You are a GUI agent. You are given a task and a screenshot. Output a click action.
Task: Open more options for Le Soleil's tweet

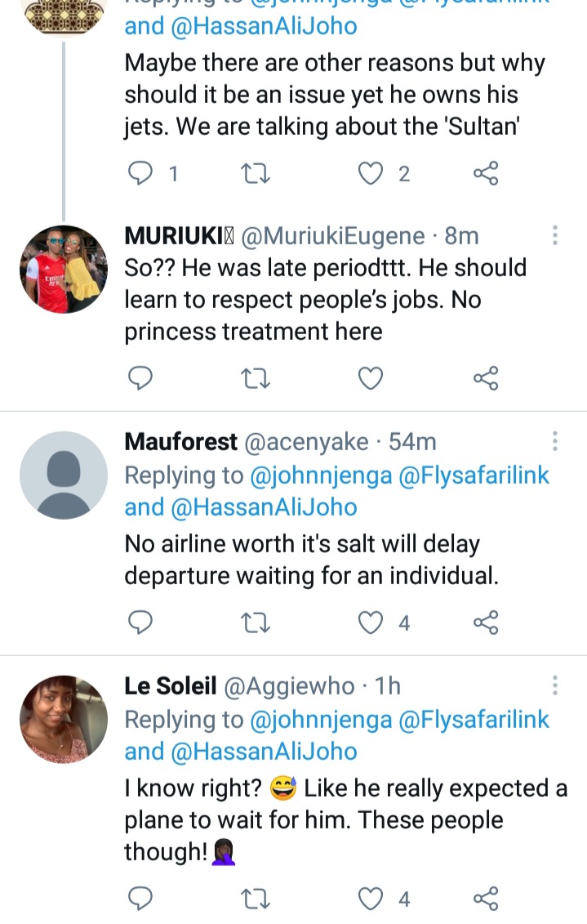pos(555,685)
